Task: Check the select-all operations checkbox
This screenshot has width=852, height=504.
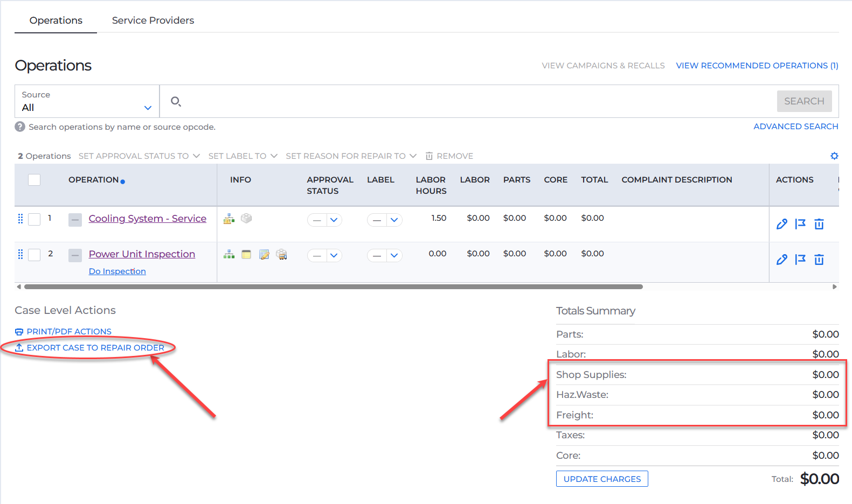Action: [x=34, y=180]
